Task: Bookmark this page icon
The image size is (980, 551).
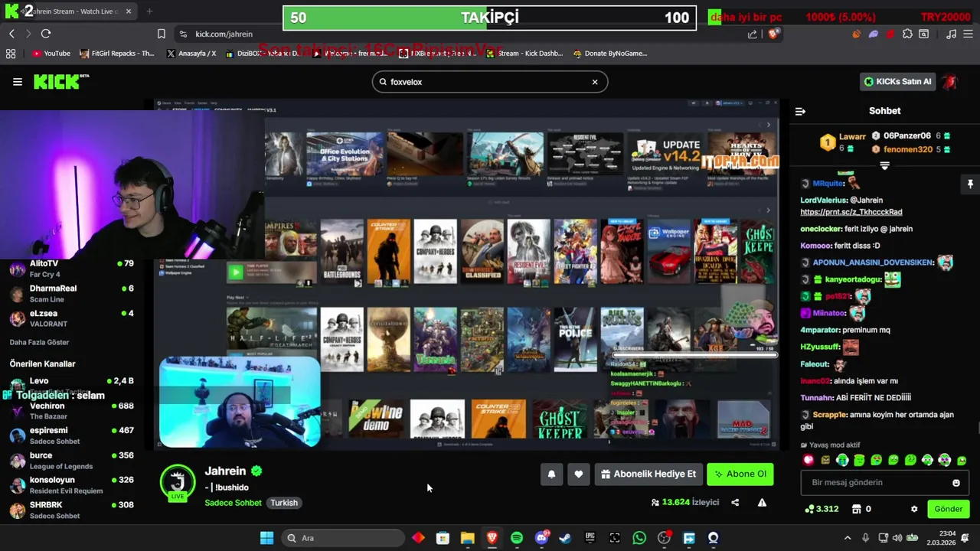Action: (x=161, y=34)
